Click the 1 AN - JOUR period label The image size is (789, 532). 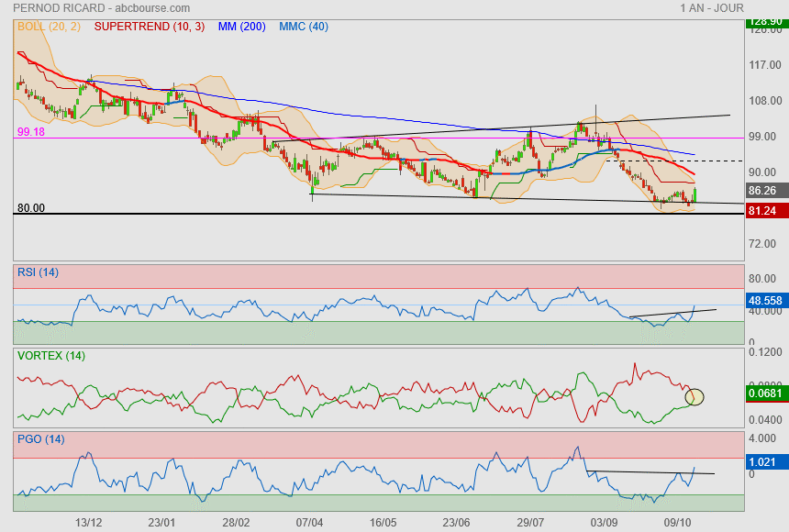click(x=712, y=7)
